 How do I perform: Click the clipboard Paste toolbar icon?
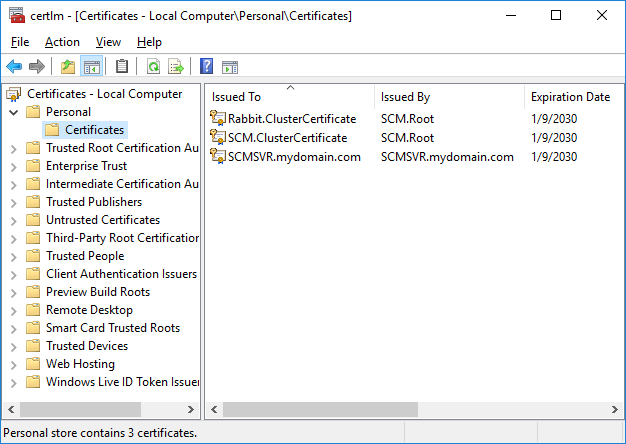(122, 67)
